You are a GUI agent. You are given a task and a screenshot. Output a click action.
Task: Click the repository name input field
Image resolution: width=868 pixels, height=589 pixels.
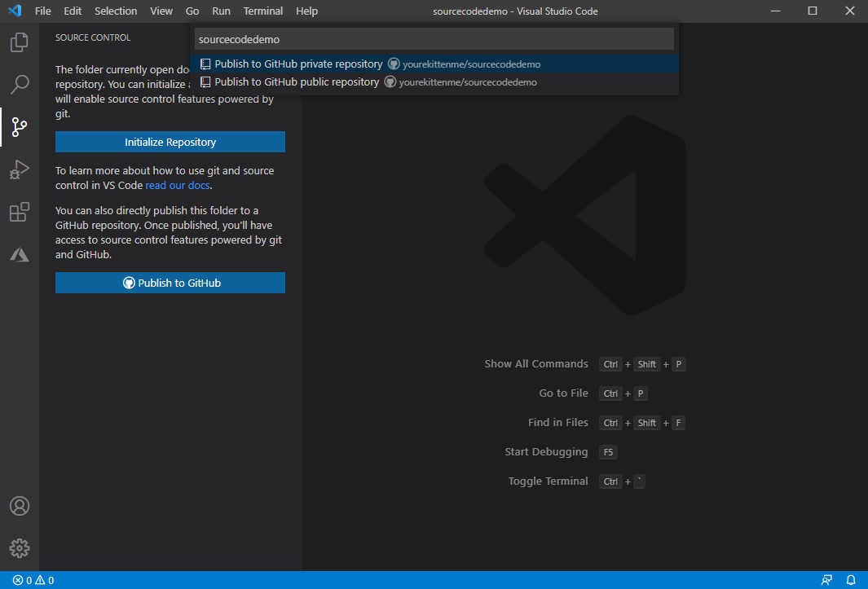click(434, 38)
